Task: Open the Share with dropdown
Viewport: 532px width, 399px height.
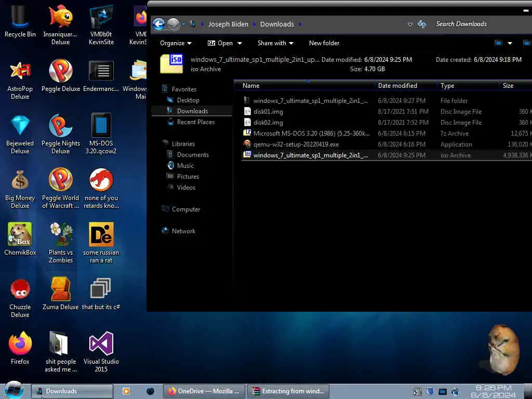Action: point(275,43)
